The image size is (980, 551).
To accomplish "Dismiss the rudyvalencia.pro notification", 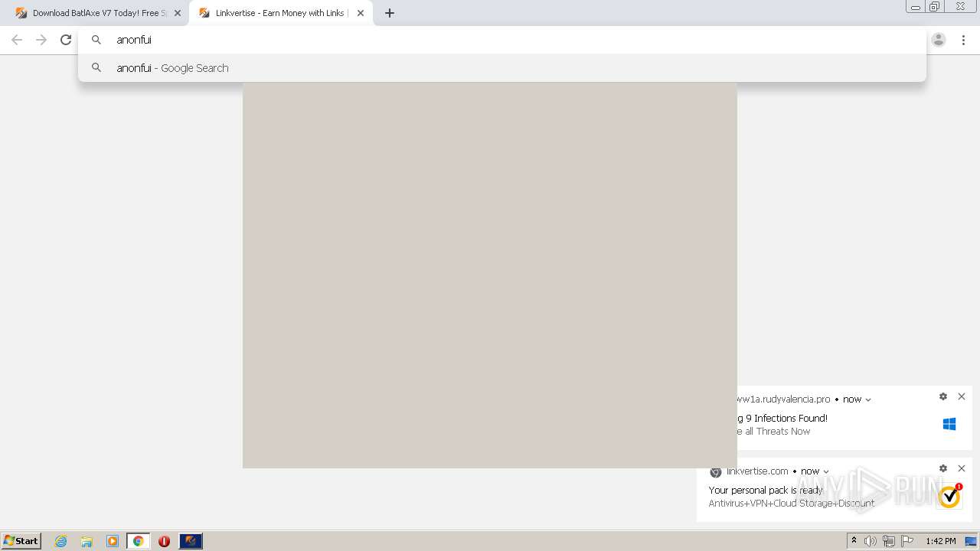I will coord(962,396).
